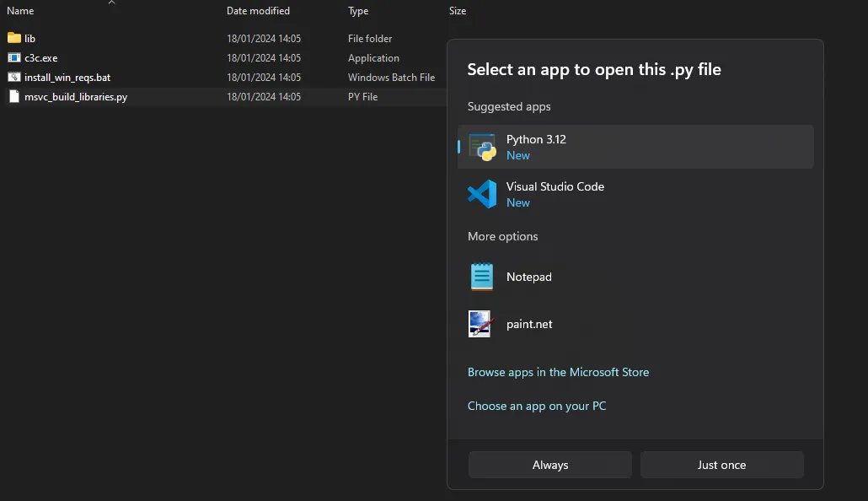Pick the Notepad icon
The height and width of the screenshot is (501, 868).
click(481, 277)
